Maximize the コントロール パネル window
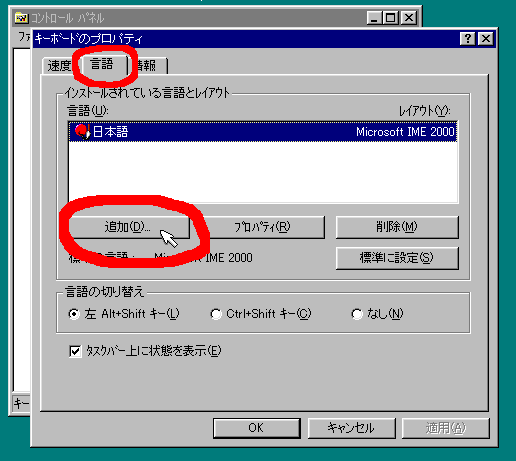Screen dimensions: 516x461 coord(391,18)
